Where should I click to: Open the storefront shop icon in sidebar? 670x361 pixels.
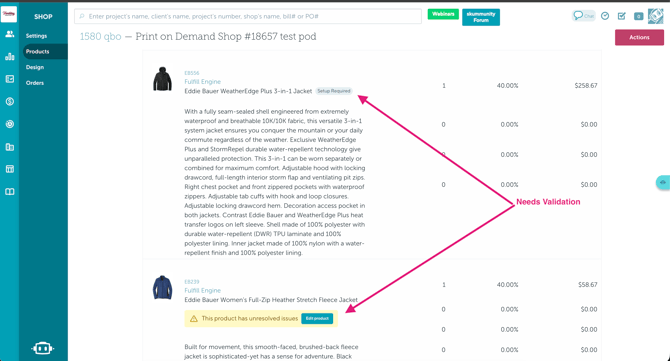[x=9, y=169]
